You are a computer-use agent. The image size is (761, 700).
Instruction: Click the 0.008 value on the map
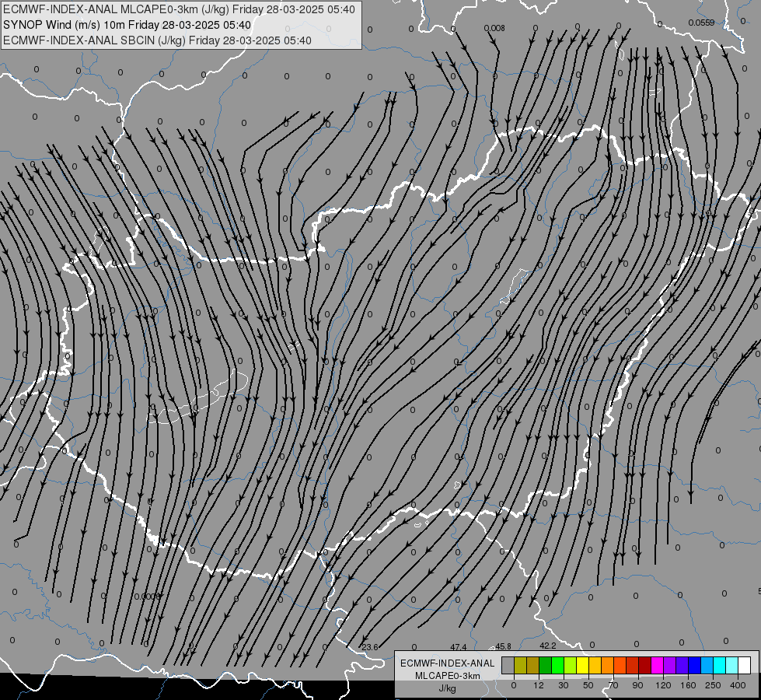(494, 28)
